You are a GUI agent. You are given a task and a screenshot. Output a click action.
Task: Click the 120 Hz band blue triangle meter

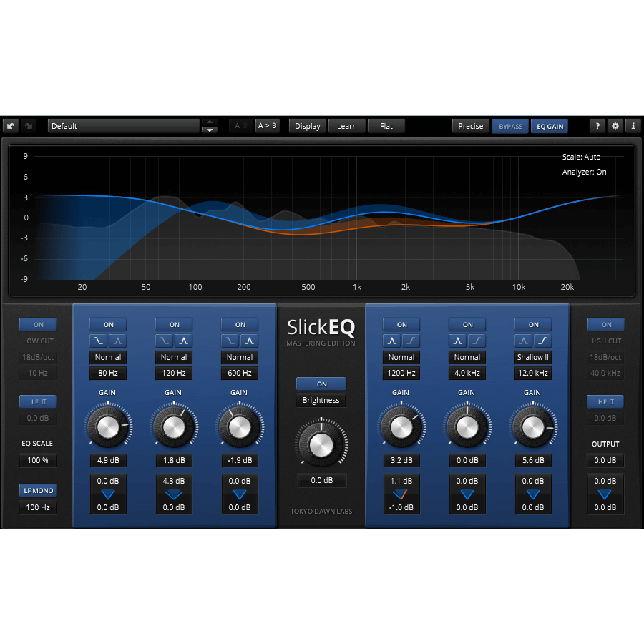[174, 494]
